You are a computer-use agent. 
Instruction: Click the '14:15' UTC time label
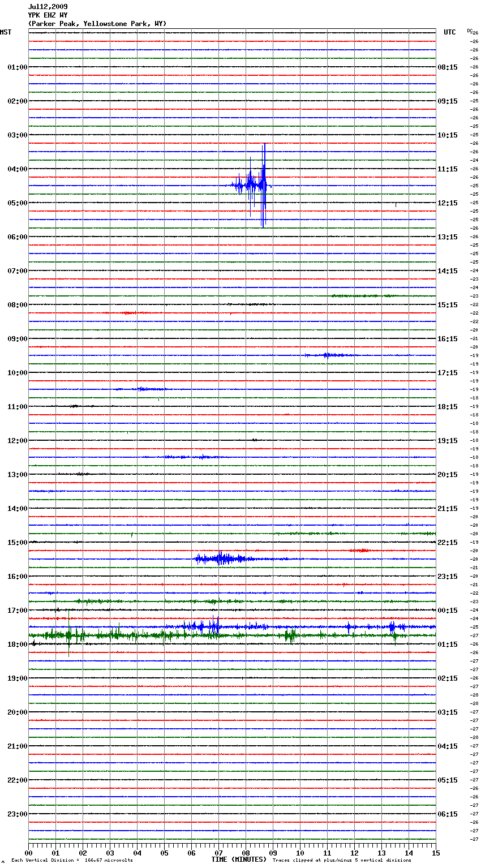pos(448,271)
